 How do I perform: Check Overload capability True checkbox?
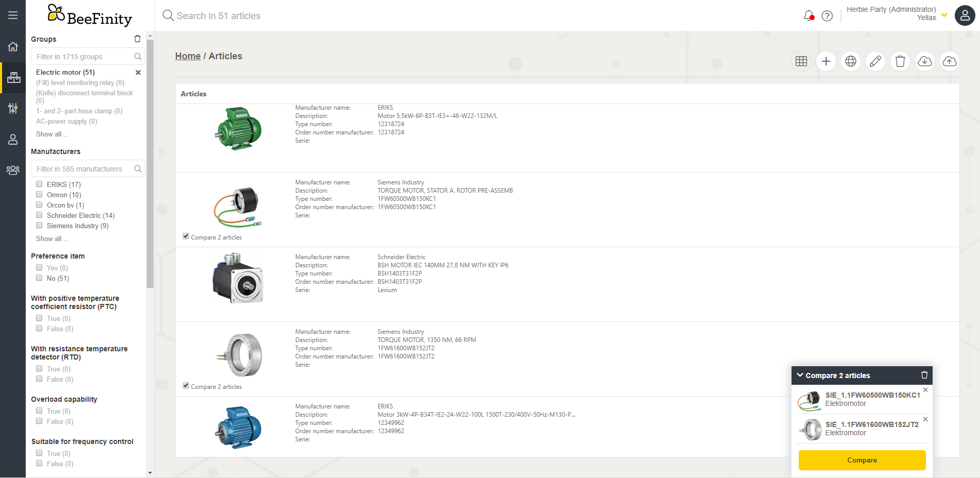click(39, 411)
